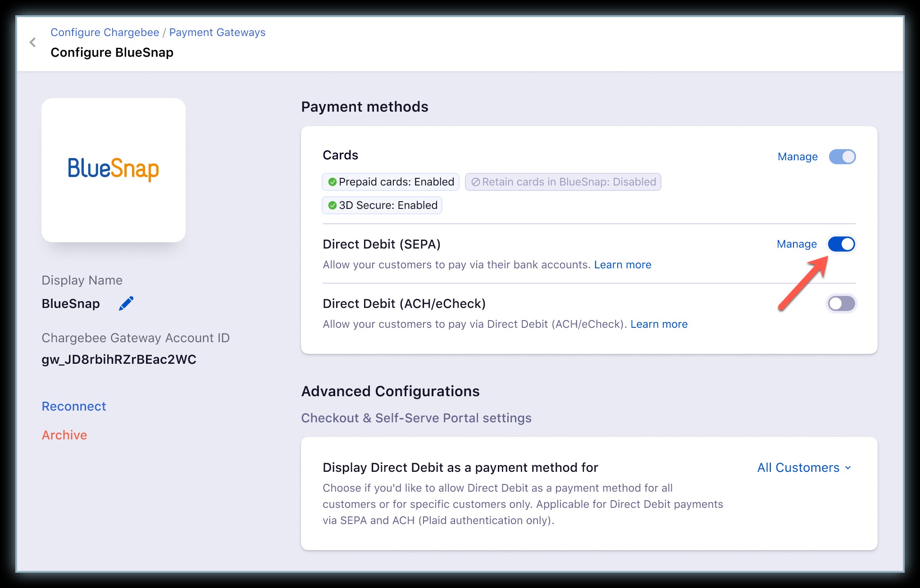920x588 pixels.
Task: Click the back arrow chevron icon
Action: pos(32,42)
